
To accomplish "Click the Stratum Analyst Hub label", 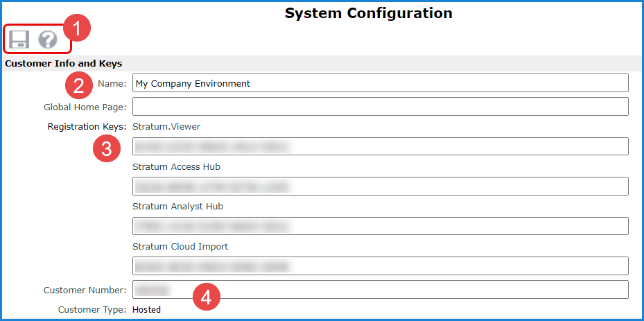I will 178,207.
